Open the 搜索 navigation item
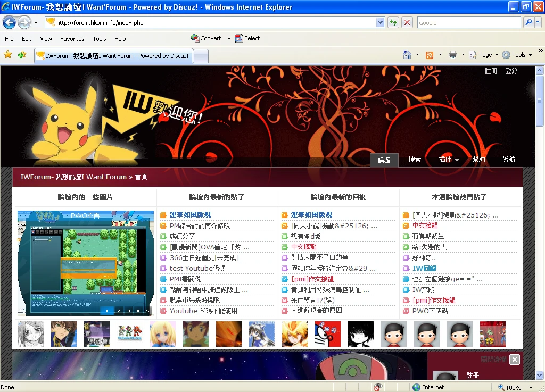Screen dimensions: 545x392 click(415, 160)
